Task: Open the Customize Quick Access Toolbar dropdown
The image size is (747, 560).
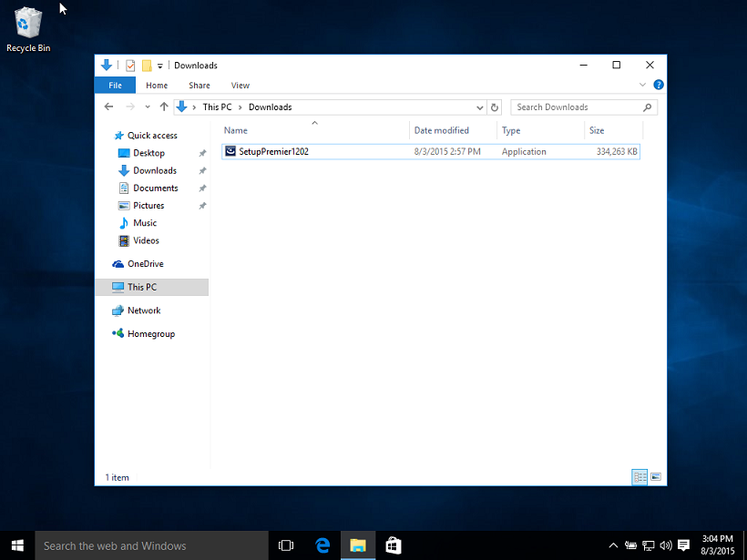Action: tap(160, 66)
